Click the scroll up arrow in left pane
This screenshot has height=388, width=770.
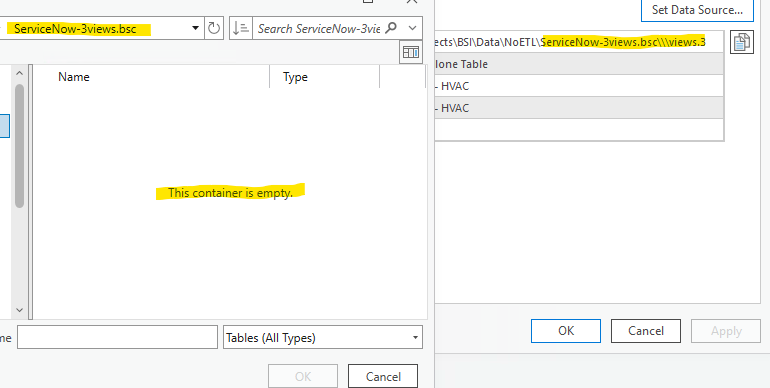pos(20,74)
